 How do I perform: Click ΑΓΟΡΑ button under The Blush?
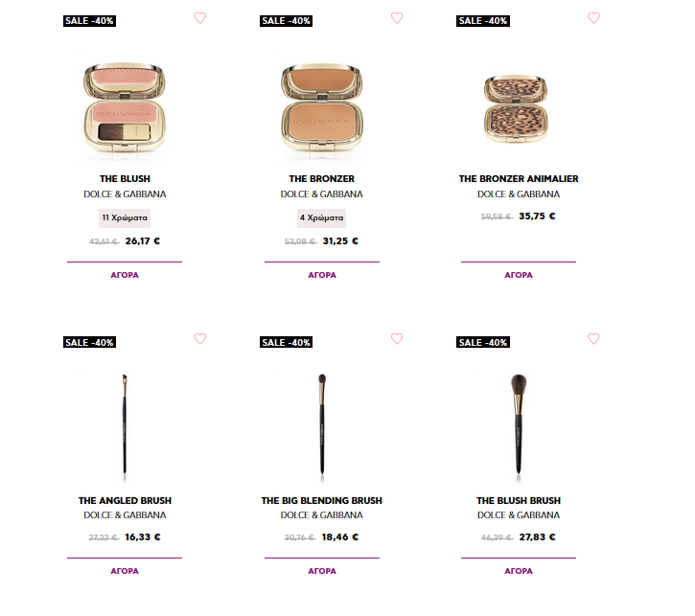coord(125,275)
